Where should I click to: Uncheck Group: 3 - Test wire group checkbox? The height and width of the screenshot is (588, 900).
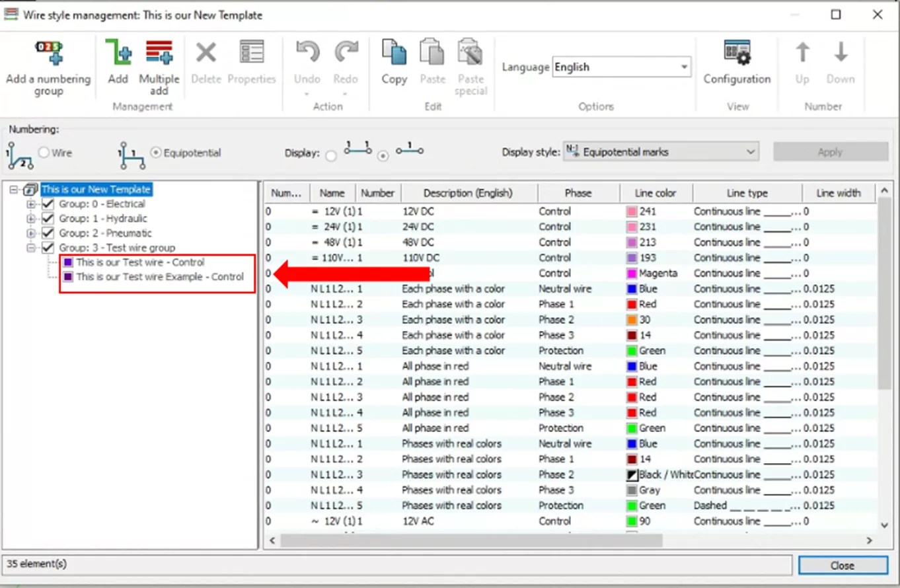point(48,248)
